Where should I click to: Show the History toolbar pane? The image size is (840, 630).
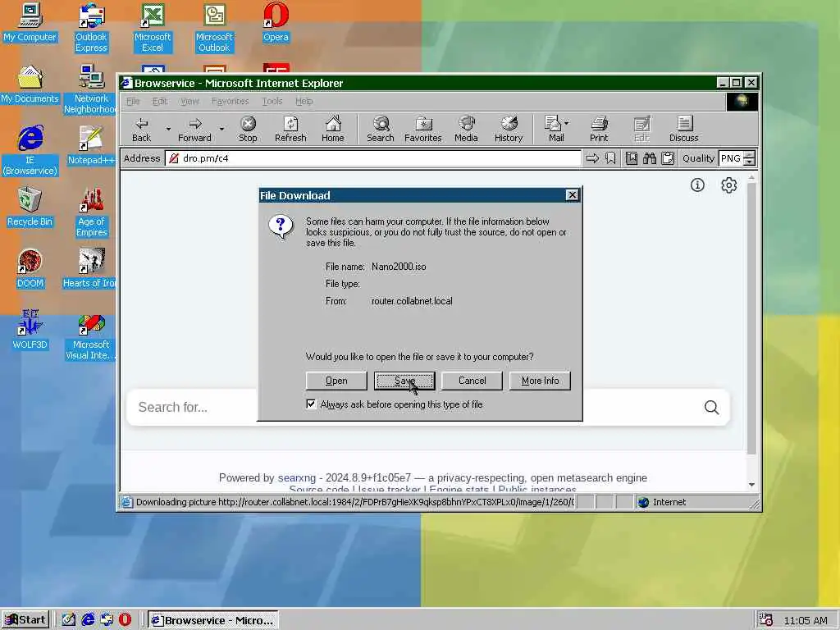(x=509, y=129)
